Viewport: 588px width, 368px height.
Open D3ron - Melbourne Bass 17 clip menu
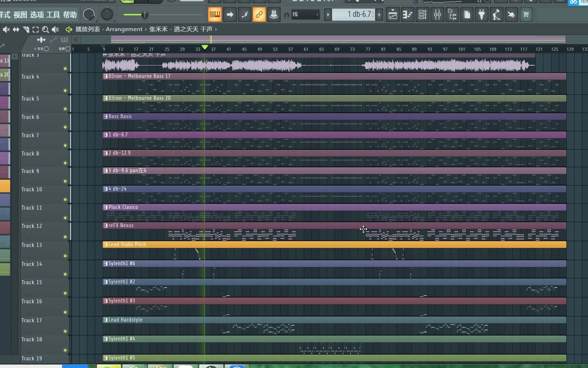106,76
